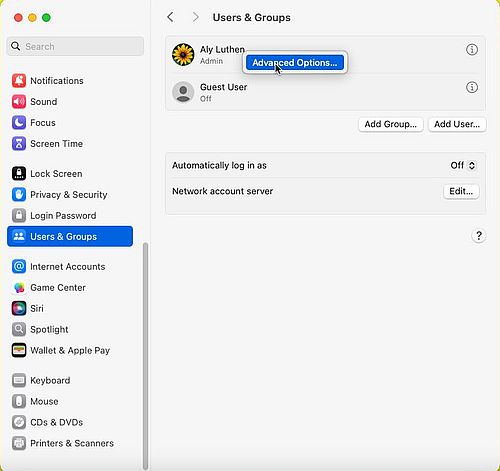The width and height of the screenshot is (500, 471).
Task: Select Lock Screen label in sidebar
Action: click(56, 174)
